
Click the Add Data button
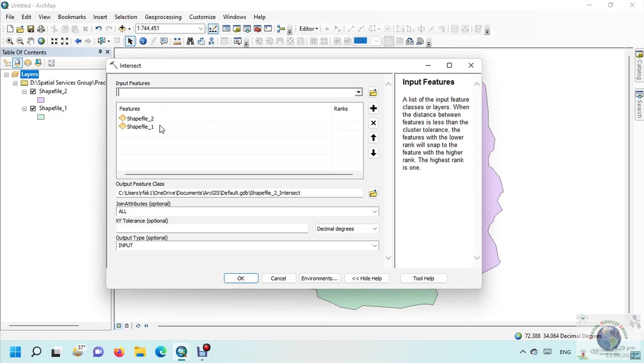coord(122,29)
